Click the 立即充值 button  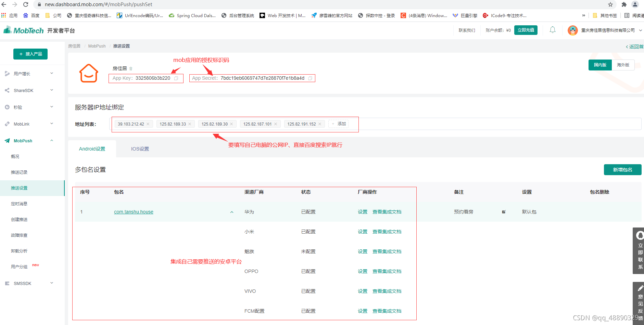(x=526, y=30)
